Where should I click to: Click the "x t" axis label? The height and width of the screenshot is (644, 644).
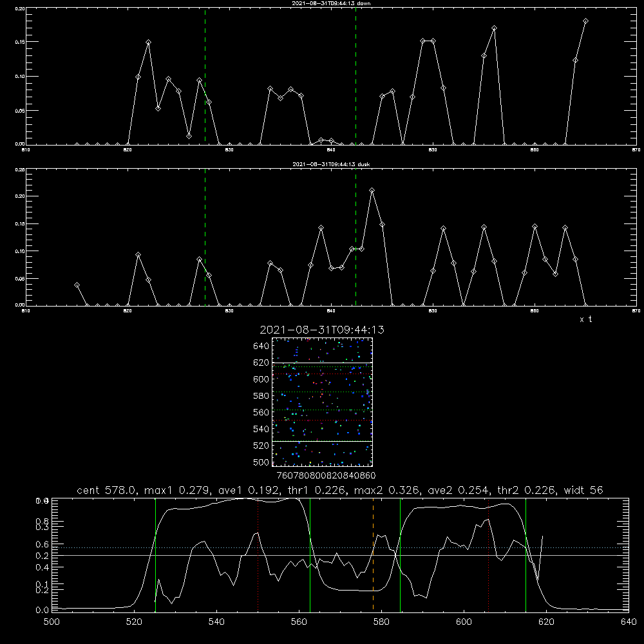(585, 319)
